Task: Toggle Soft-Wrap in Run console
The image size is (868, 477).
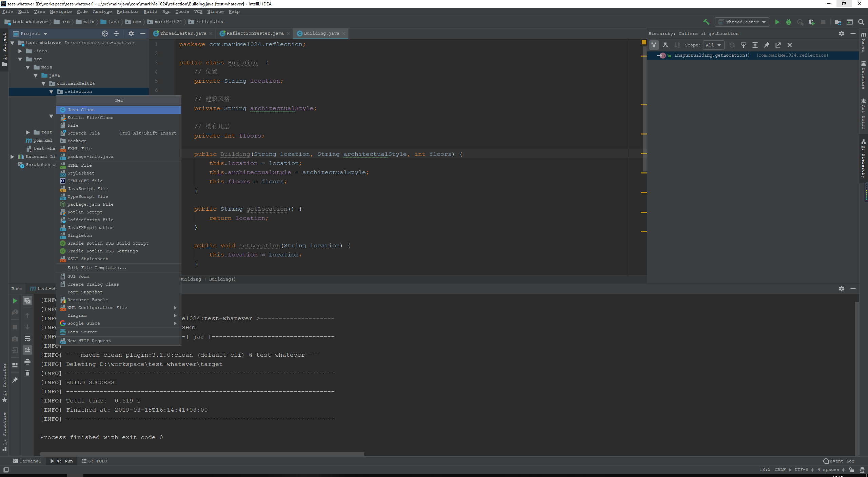Action: pyautogui.click(x=27, y=338)
